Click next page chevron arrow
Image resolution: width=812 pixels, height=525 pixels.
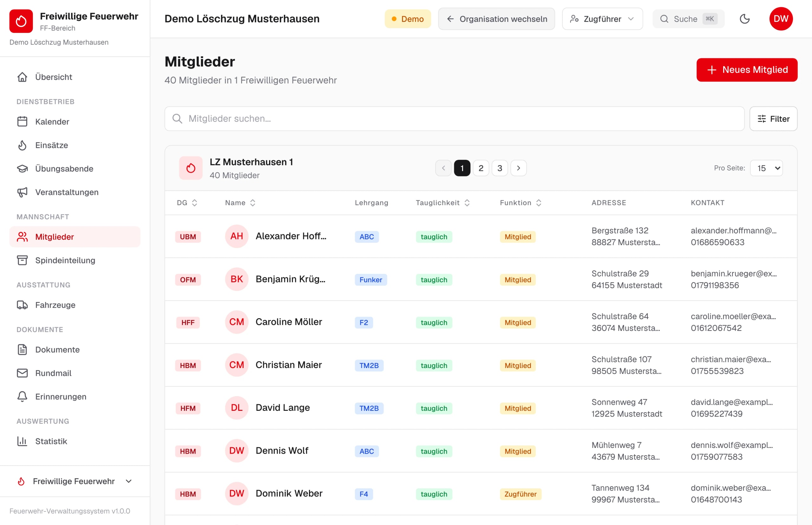[x=518, y=168]
